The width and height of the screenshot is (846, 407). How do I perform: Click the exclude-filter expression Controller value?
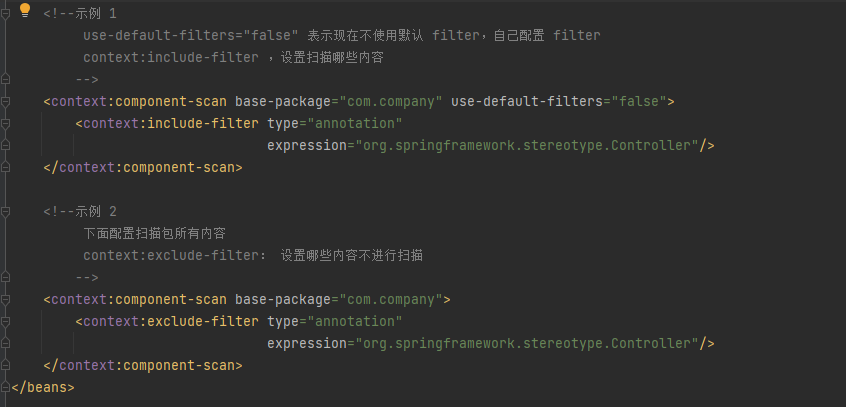527,344
